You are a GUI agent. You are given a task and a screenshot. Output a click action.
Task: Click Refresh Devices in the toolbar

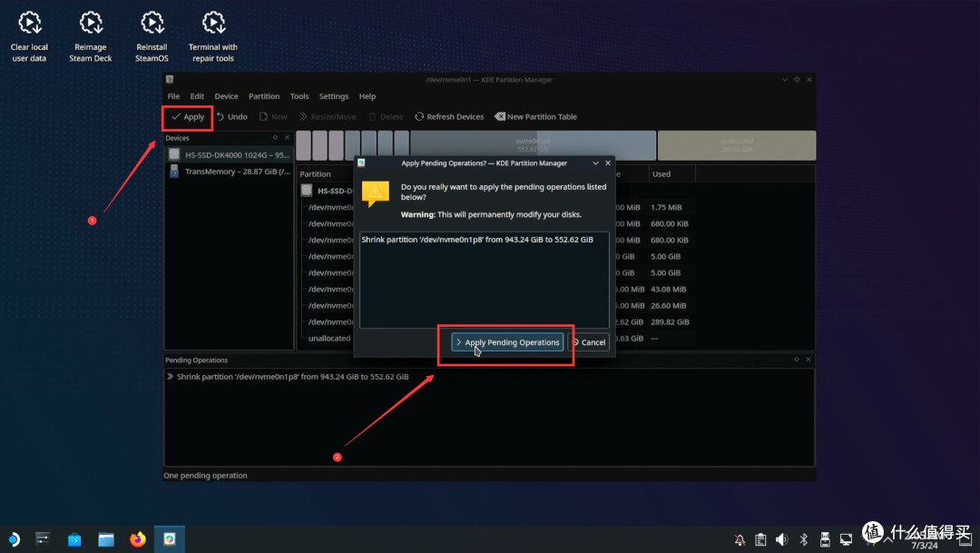point(449,117)
